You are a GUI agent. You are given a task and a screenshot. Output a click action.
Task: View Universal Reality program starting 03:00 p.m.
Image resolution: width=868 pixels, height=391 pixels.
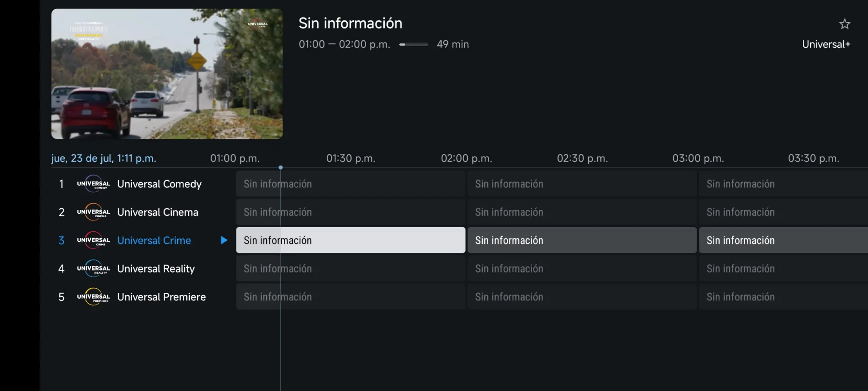pos(783,268)
